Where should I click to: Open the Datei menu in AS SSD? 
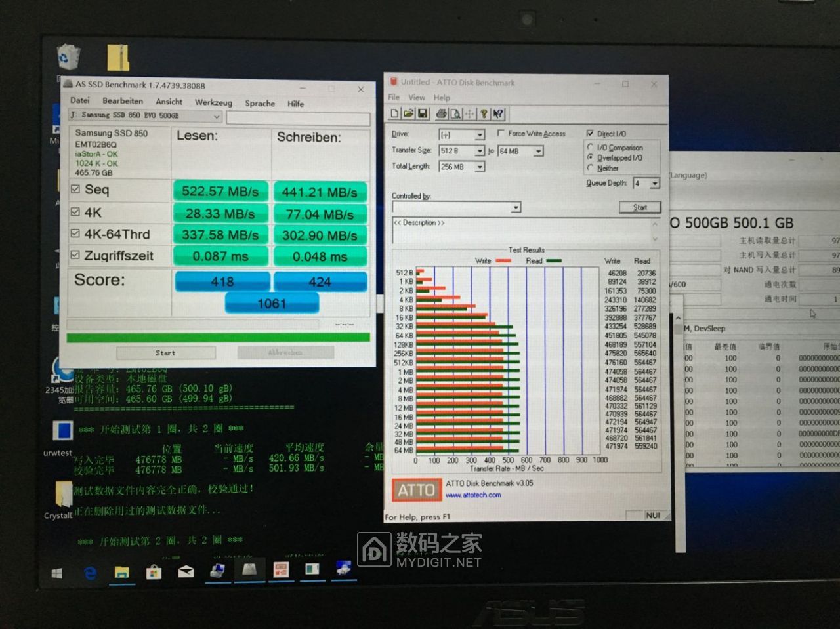(x=80, y=100)
